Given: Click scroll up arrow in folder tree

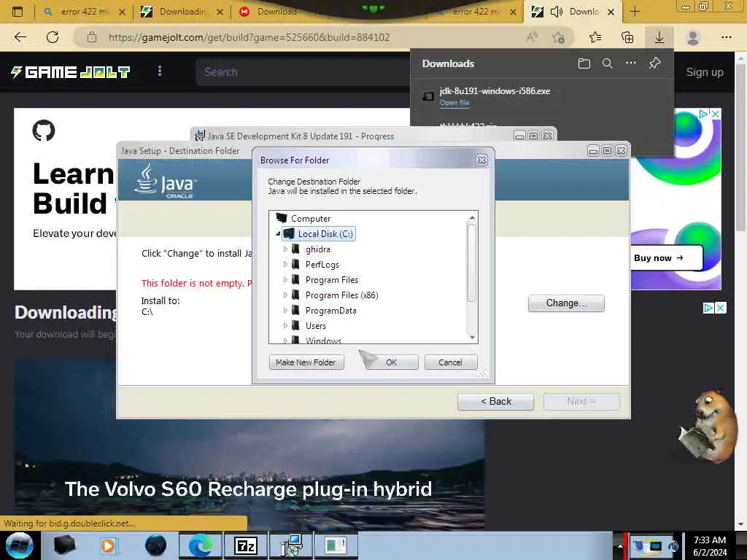Looking at the screenshot, I should pos(472,217).
